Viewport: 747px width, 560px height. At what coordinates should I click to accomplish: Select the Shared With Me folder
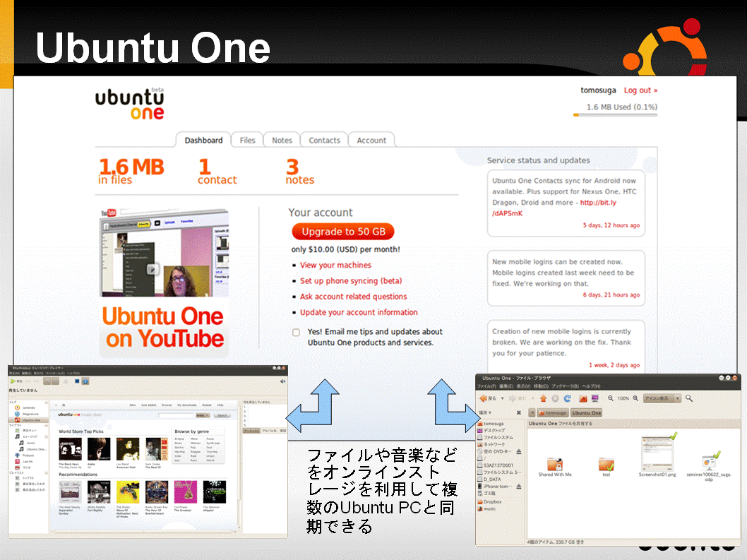(x=555, y=467)
